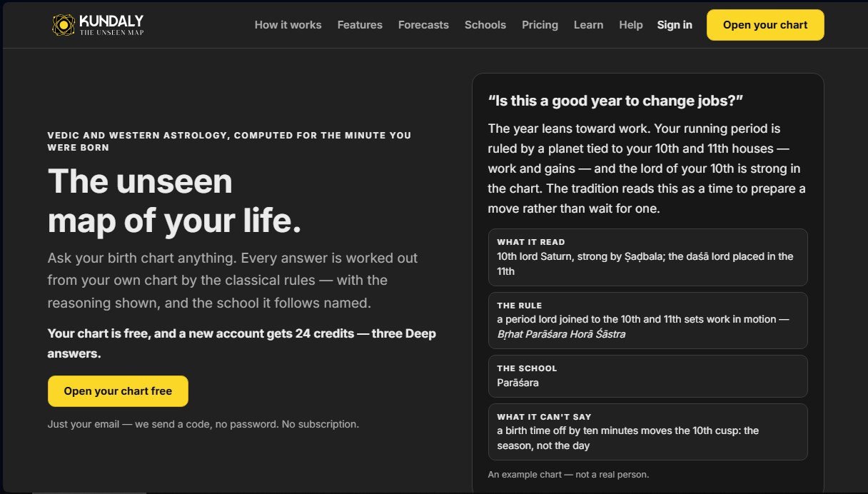Click the 'An example chart — not a real person' note
The width and height of the screenshot is (868, 494).
(568, 475)
